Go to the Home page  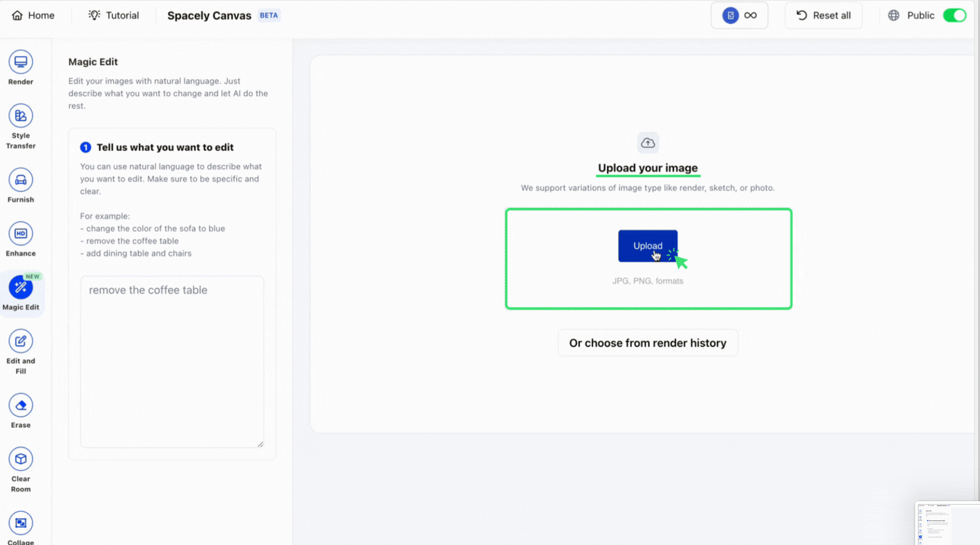point(33,15)
